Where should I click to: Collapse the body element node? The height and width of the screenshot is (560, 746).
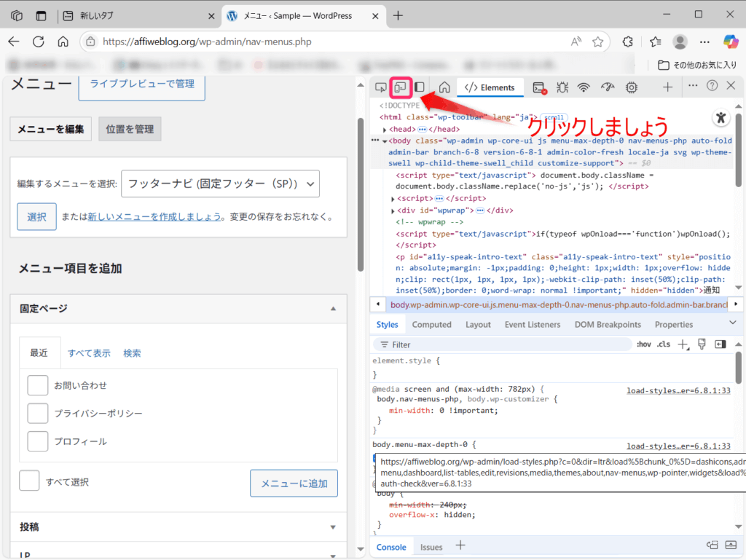[385, 141]
